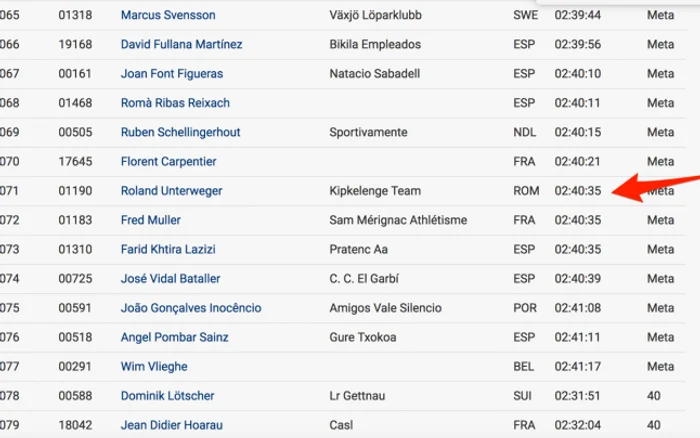Click José Vidal Bataller name link
This screenshot has height=438, width=700.
pyautogui.click(x=171, y=279)
